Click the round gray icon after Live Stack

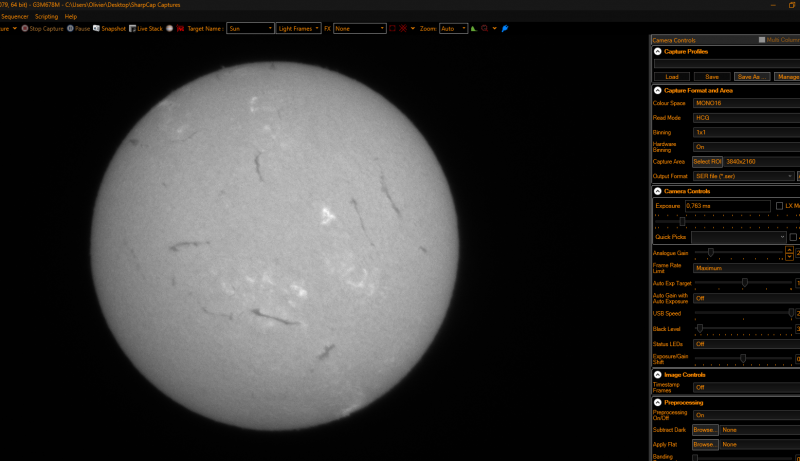(x=170, y=29)
